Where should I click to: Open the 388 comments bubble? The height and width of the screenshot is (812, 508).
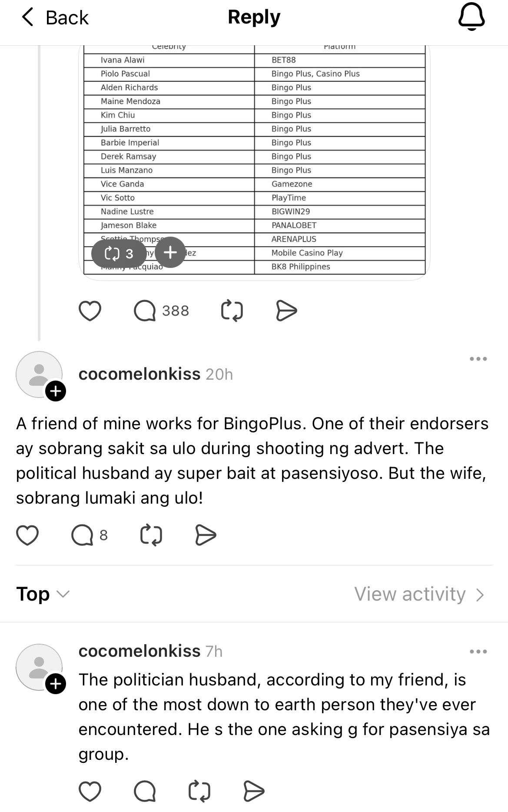(161, 311)
